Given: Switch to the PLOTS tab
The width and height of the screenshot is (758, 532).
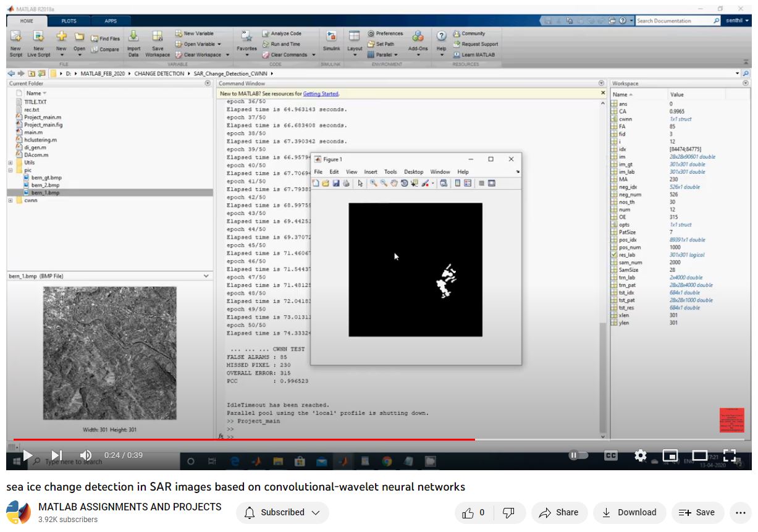Looking at the screenshot, I should (x=69, y=21).
